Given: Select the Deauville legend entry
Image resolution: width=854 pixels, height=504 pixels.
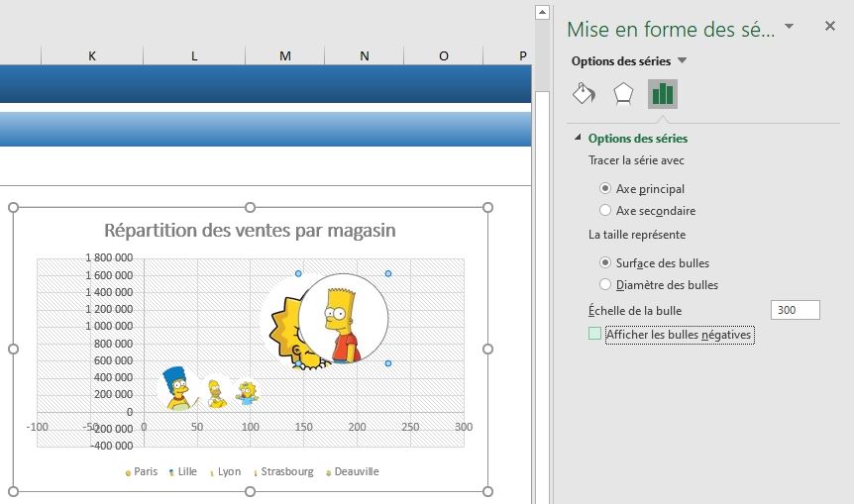Looking at the screenshot, I should [x=352, y=472].
